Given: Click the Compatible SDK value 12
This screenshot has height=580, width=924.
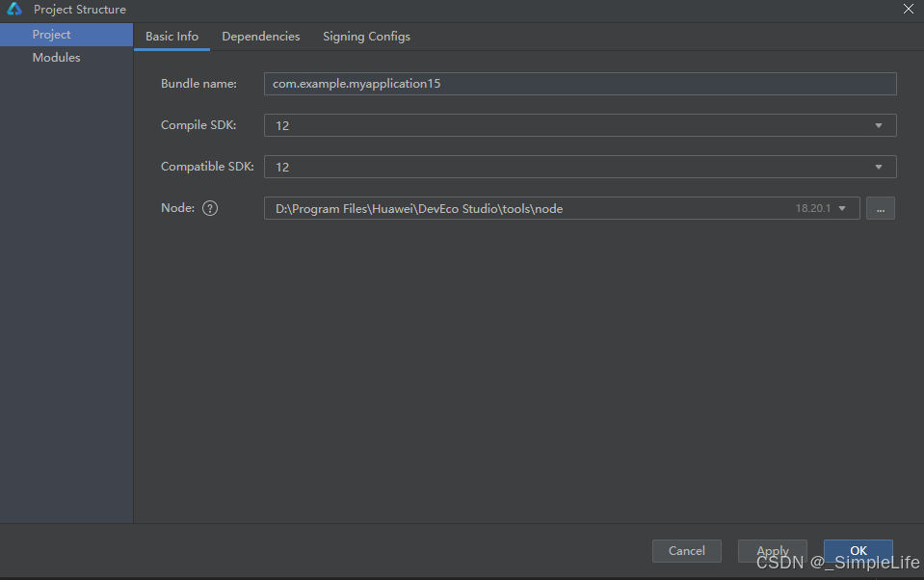Looking at the screenshot, I should [282, 167].
